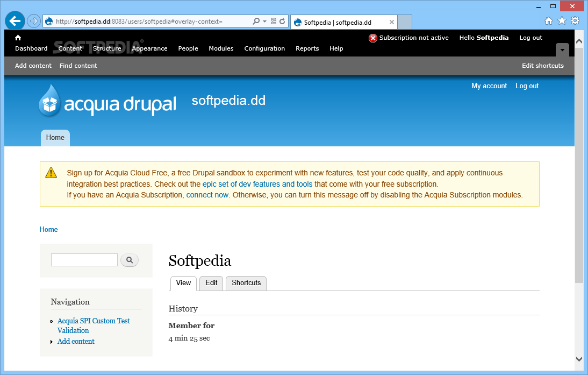This screenshot has height=375, width=588.
Task: Collapse the shortcuts drawer toggle arrow
Action: pos(562,50)
